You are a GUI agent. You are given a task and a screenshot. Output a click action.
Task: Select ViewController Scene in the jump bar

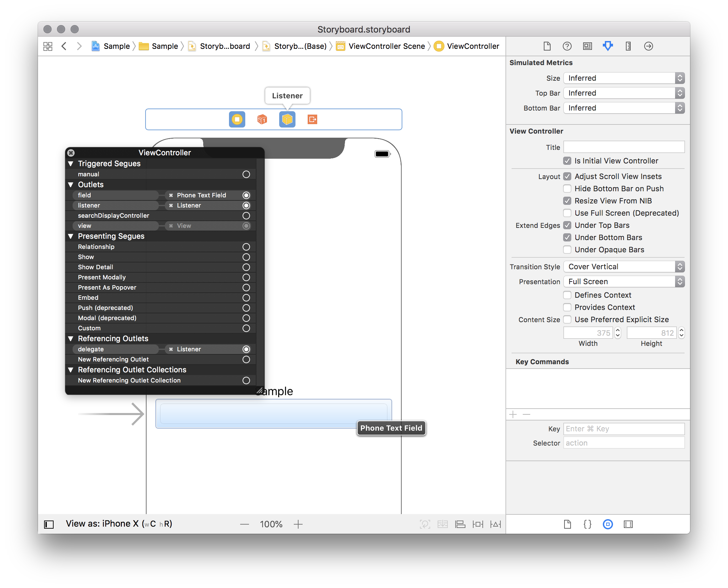click(x=386, y=46)
